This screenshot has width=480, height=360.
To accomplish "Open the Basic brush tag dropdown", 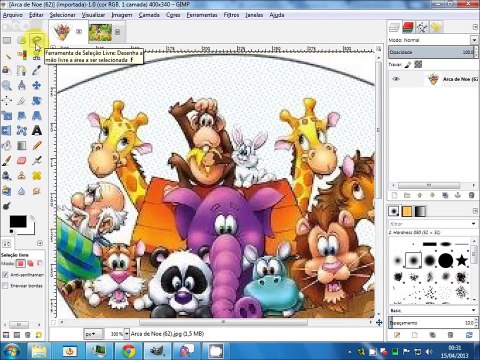I will pyautogui.click(x=474, y=310).
